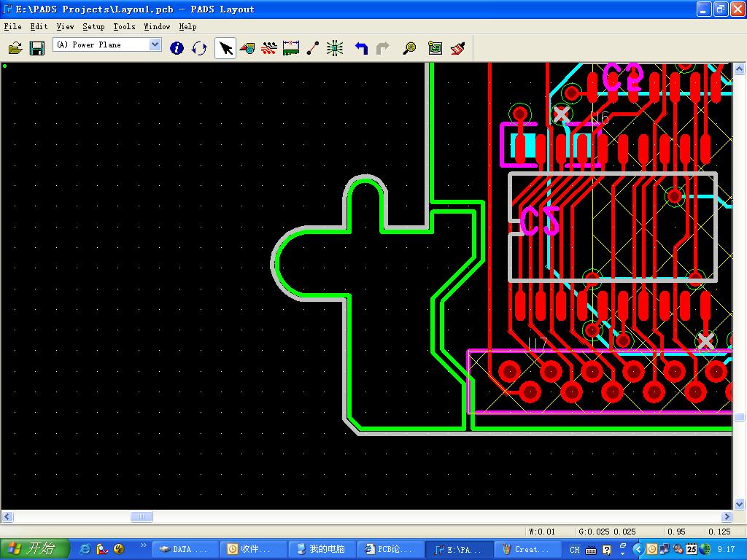Viewport: 747px width, 560px height.
Task: Switch to the DATA taskbar window
Action: coord(186,549)
